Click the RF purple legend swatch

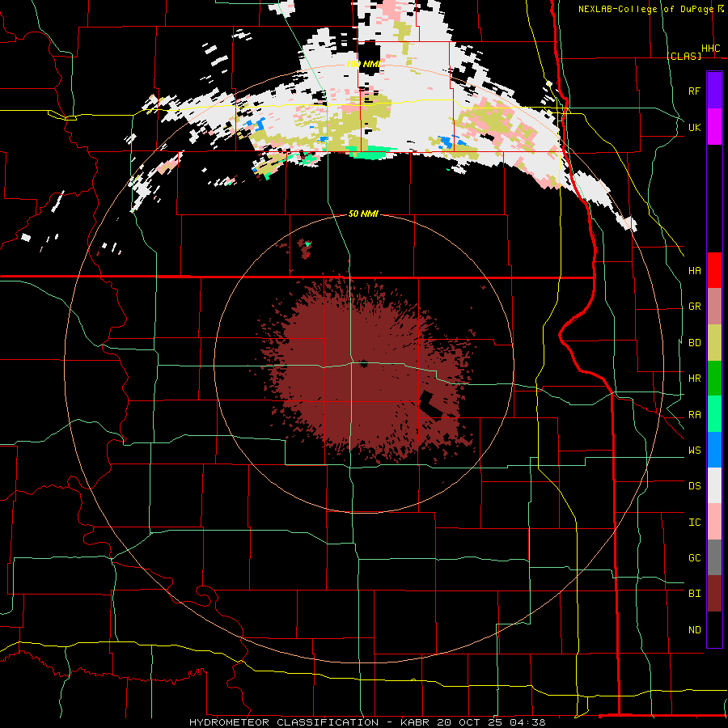point(714,91)
